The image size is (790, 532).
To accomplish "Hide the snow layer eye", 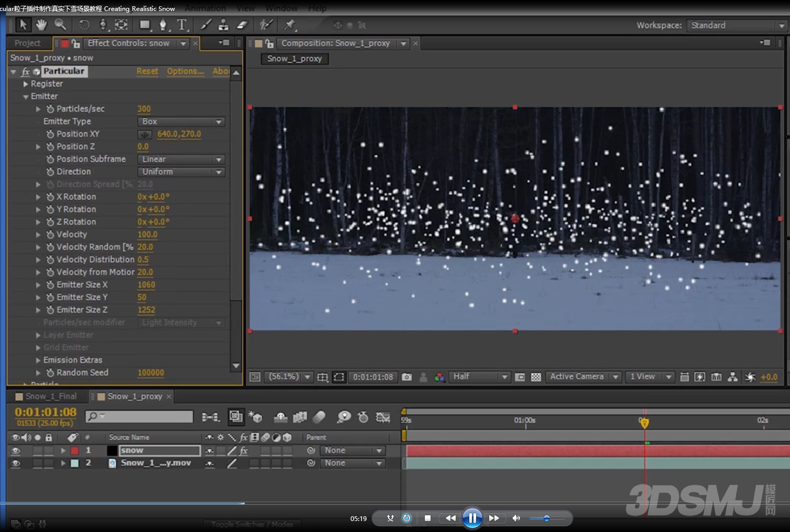I will point(16,450).
